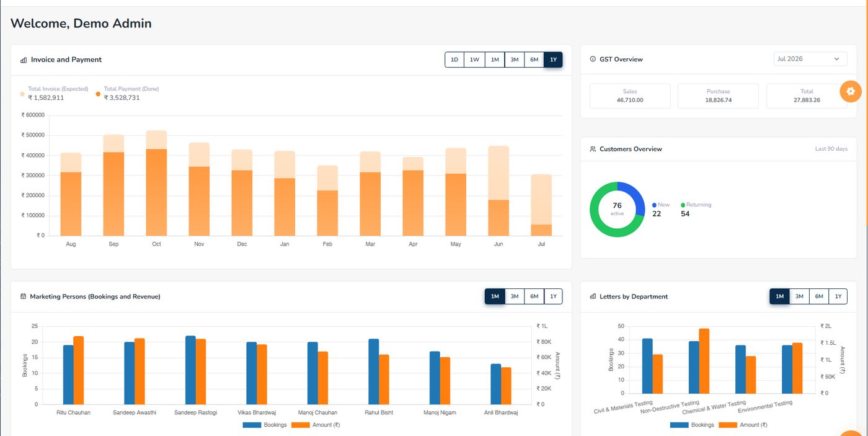This screenshot has width=868, height=436.
Task: Select 1Y range for Invoice and Payment
Action: [x=554, y=60]
